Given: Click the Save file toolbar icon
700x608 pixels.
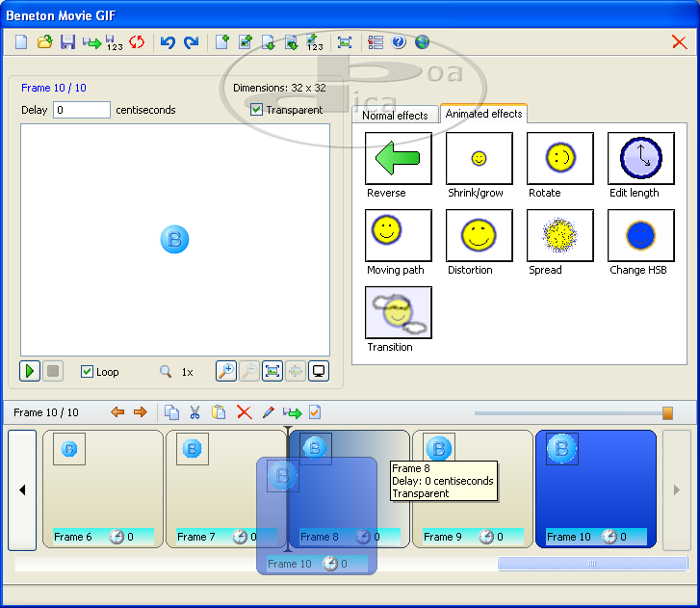Looking at the screenshot, I should coord(67,42).
